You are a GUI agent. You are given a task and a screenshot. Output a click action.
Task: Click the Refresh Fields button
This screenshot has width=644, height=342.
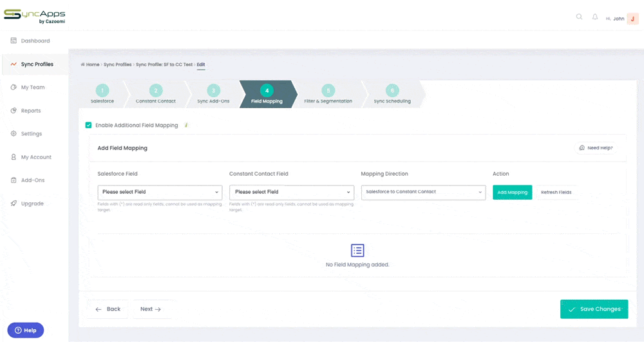[x=556, y=192]
